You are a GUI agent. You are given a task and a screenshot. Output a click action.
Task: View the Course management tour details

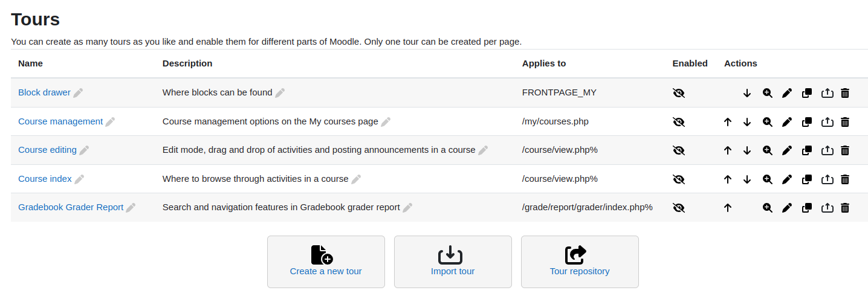click(768, 121)
